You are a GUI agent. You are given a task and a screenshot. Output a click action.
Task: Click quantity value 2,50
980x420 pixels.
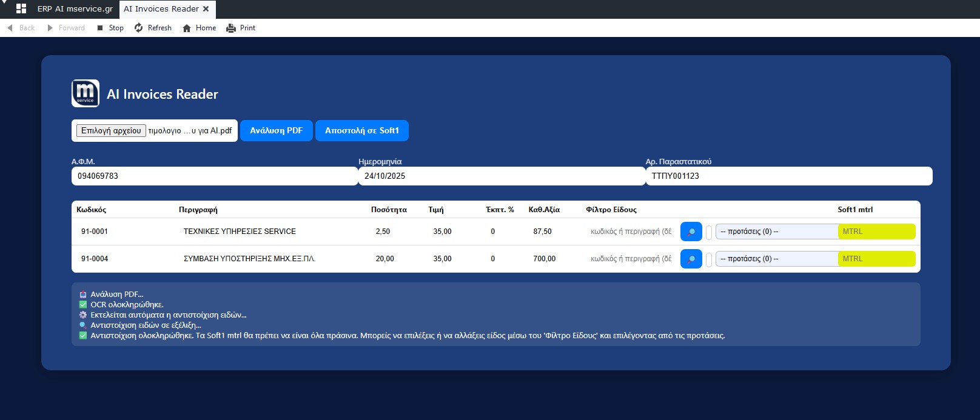click(383, 232)
